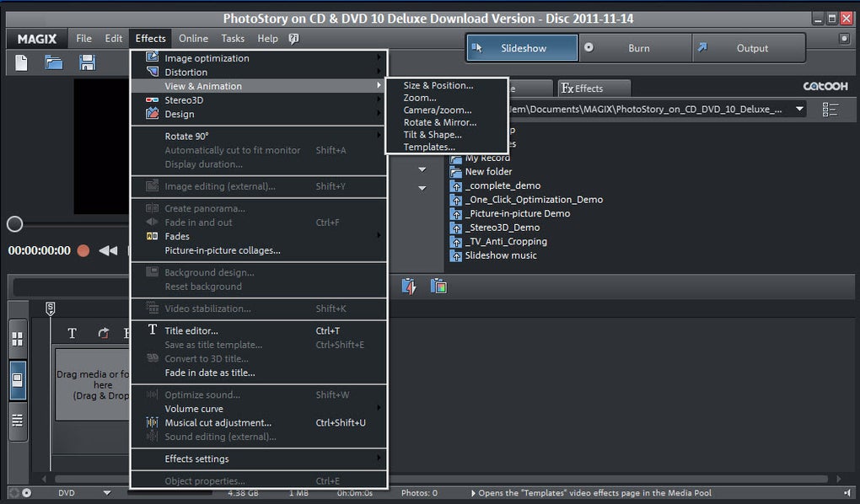860x504 pixels.
Task: Click the Image optimization menu icon
Action: tap(152, 57)
